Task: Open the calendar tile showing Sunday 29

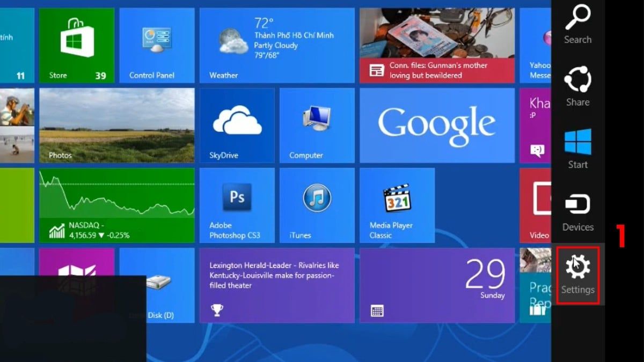Action: point(437,285)
